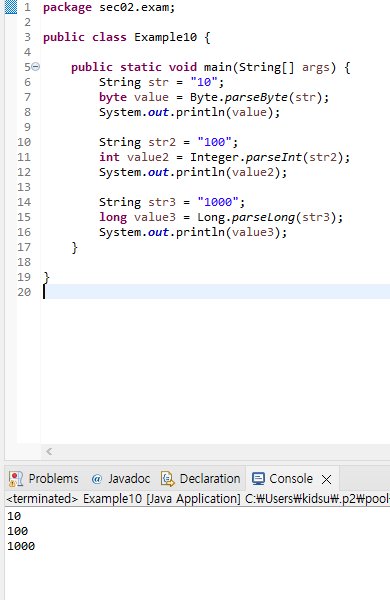Click the "1000" string literal

[x=218, y=202]
